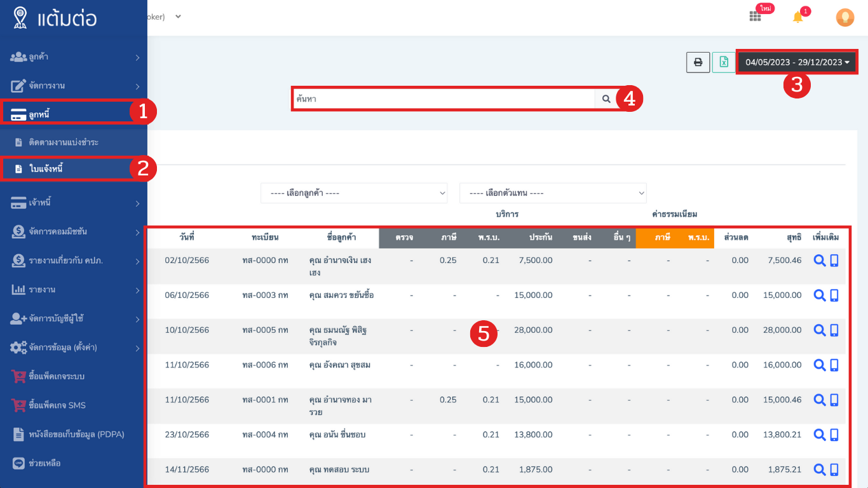Expand the ลูกค้า sidebar menu
868x488 pixels.
coord(74,57)
